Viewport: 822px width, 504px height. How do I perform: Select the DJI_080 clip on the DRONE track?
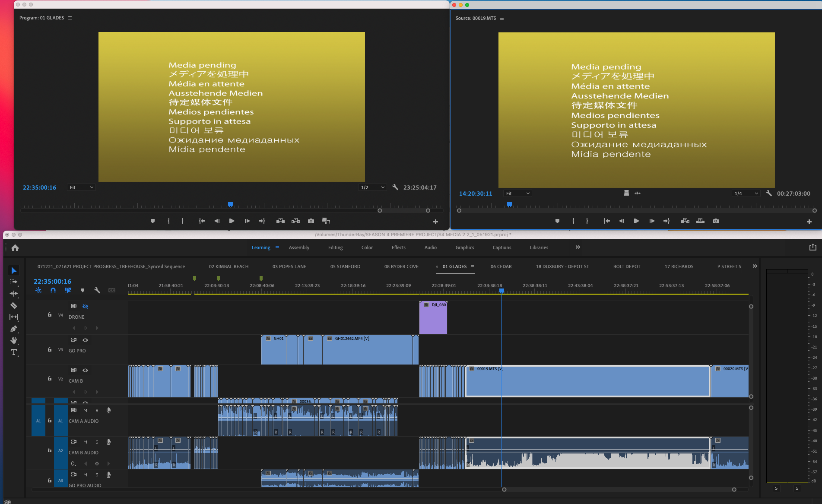(x=433, y=317)
